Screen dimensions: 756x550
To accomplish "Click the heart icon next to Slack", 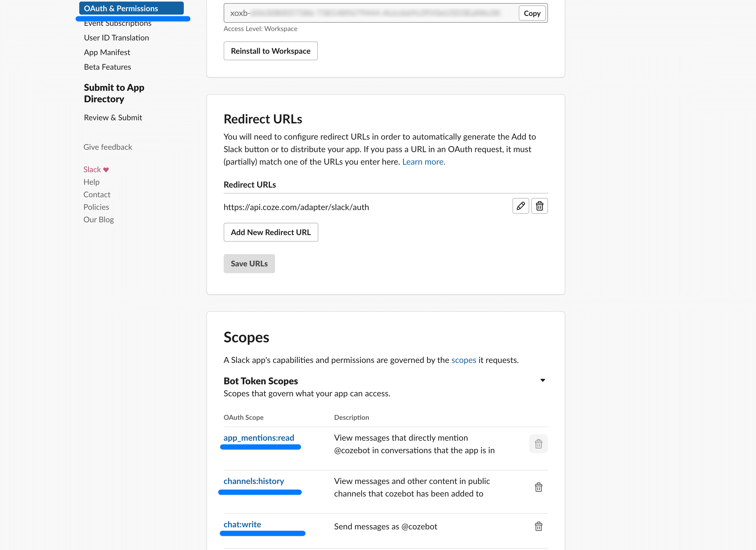I will (106, 170).
